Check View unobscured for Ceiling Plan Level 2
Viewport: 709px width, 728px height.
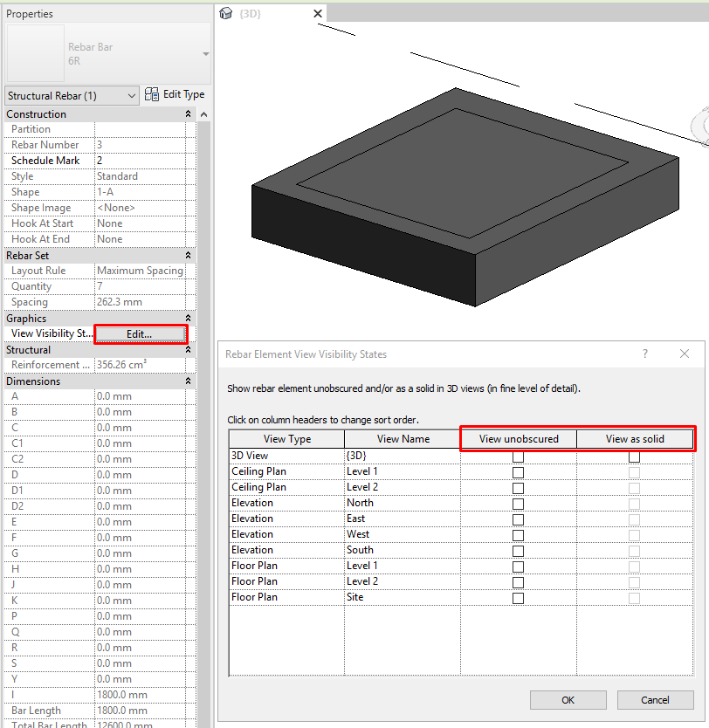click(x=518, y=489)
